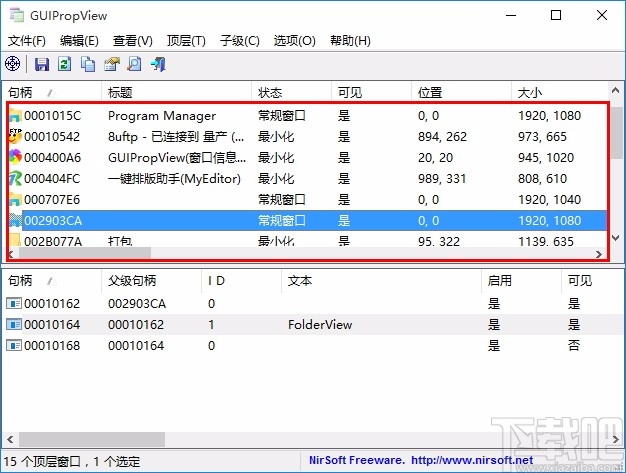This screenshot has height=473, width=626.
Task: Sort top list by 标题 column header
Action: [176, 93]
